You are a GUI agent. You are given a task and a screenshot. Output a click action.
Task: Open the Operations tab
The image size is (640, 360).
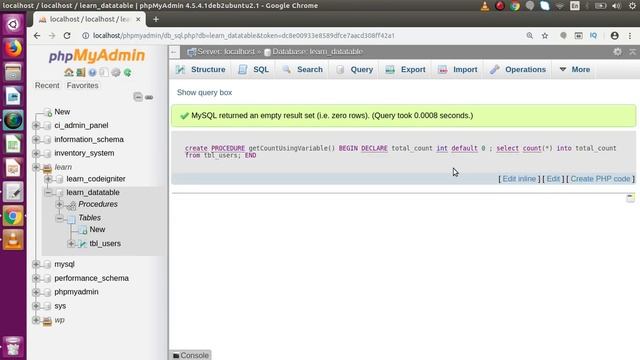(x=518, y=69)
